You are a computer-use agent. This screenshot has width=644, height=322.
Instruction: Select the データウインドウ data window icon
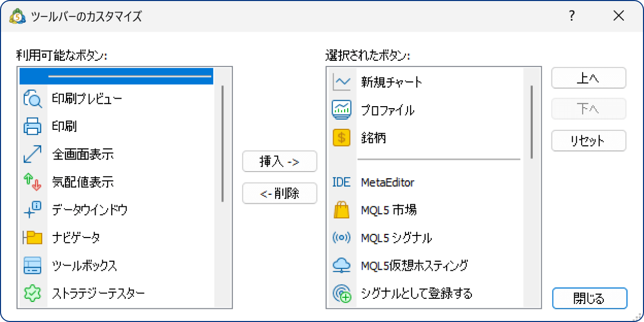tap(32, 210)
